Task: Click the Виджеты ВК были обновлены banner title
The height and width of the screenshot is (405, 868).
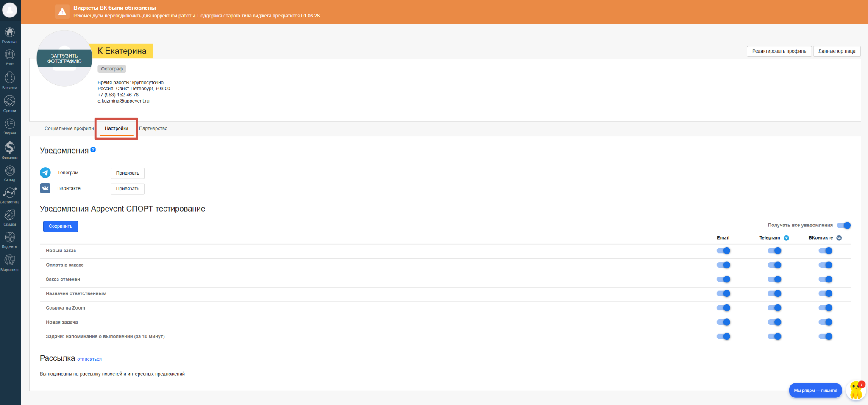Action: click(x=114, y=8)
